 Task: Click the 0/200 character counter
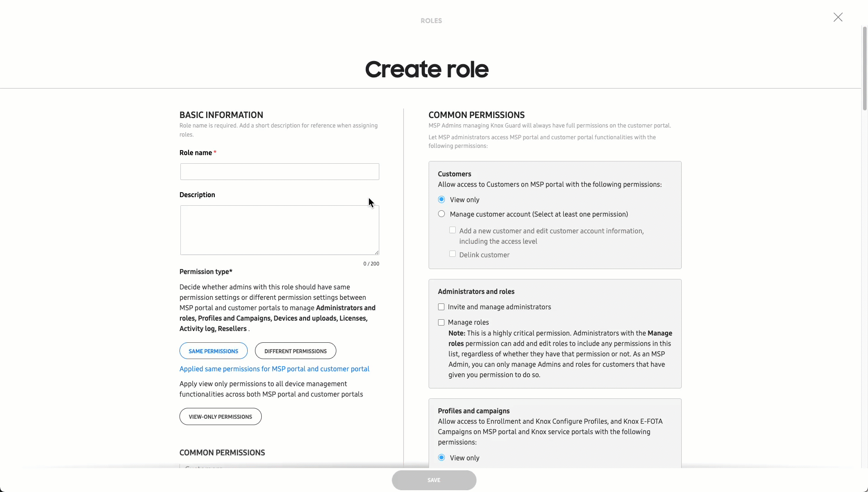[x=371, y=263]
